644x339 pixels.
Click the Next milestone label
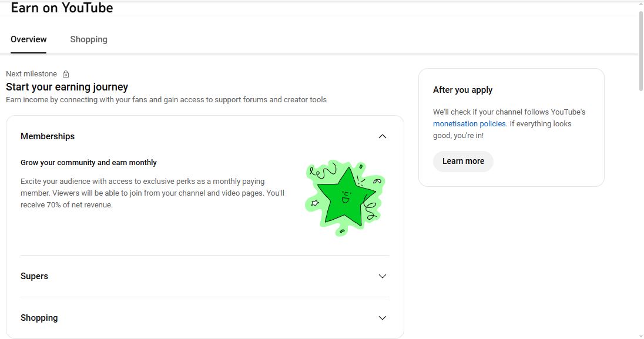(x=32, y=74)
